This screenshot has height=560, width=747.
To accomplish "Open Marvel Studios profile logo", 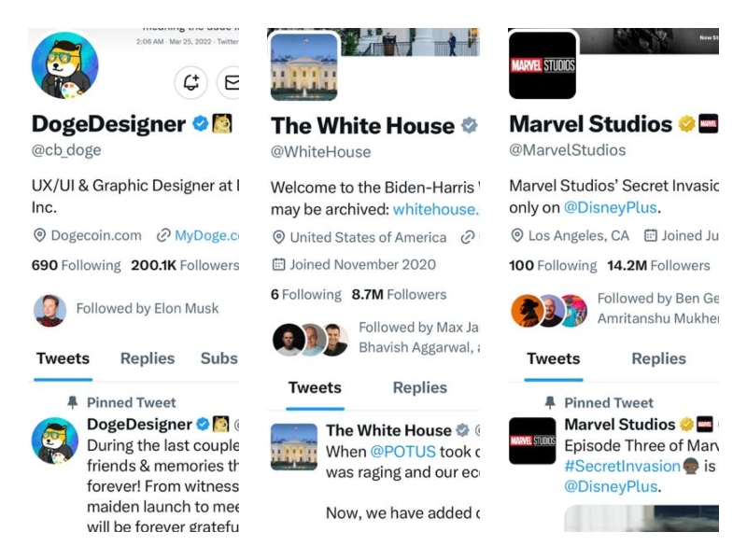I will (x=543, y=64).
